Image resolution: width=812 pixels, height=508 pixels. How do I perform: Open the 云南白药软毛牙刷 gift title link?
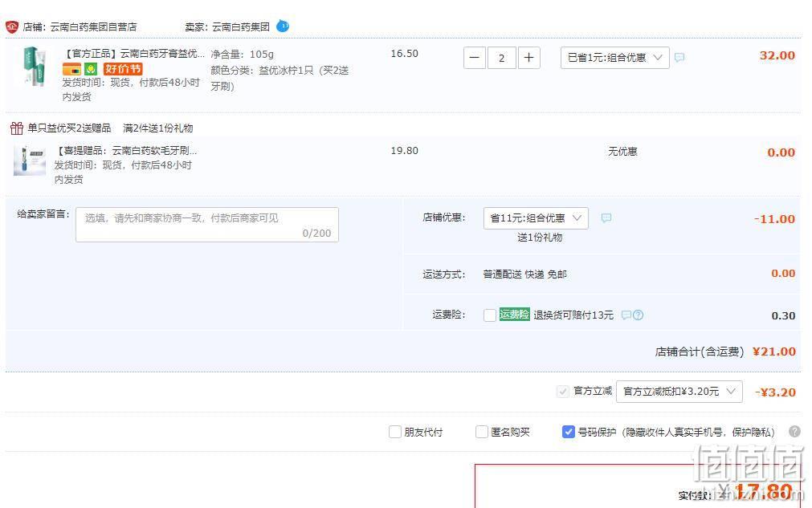126,151
